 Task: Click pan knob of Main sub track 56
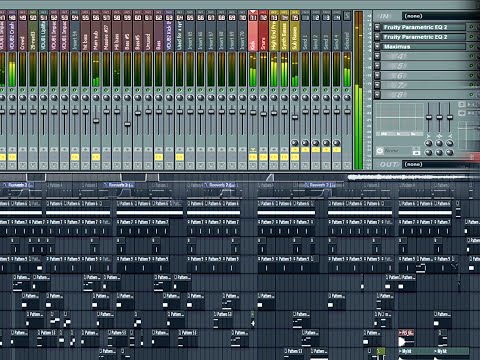coord(96,98)
